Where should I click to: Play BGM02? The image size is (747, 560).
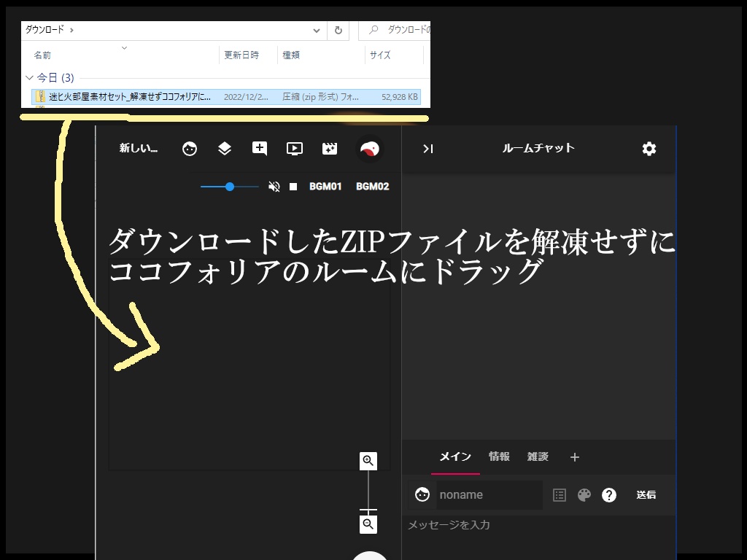(x=373, y=187)
